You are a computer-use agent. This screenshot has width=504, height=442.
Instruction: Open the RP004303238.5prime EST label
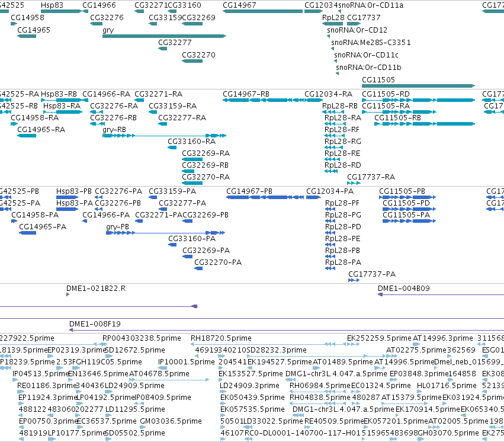pyautogui.click(x=142, y=338)
